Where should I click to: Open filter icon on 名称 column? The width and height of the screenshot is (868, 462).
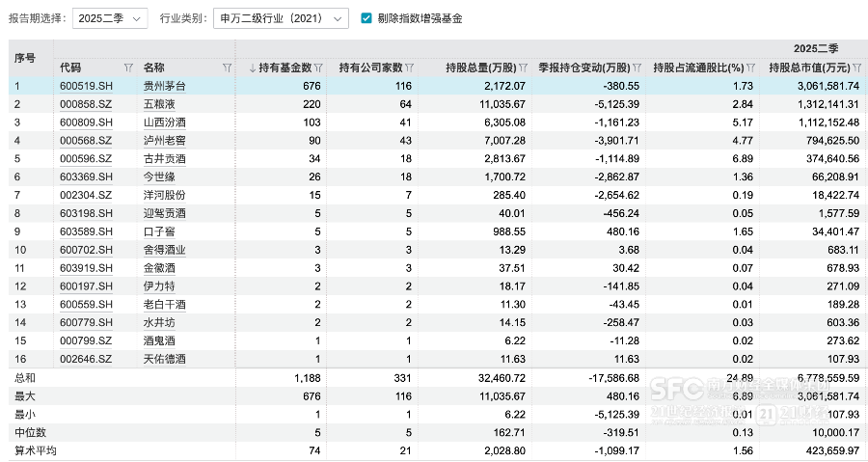click(x=227, y=68)
